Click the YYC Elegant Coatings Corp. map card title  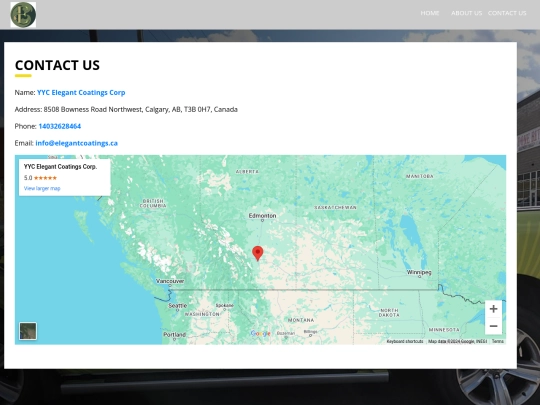(x=60, y=167)
